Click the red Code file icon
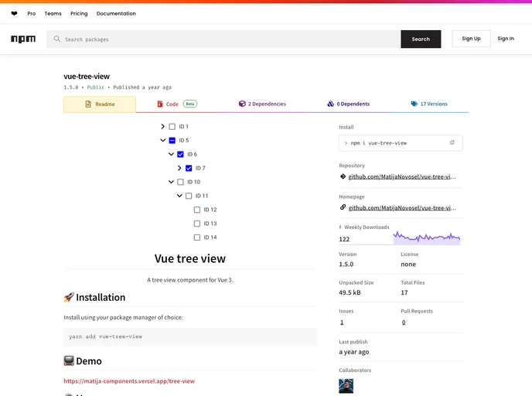The width and height of the screenshot is (532, 396). (x=160, y=104)
